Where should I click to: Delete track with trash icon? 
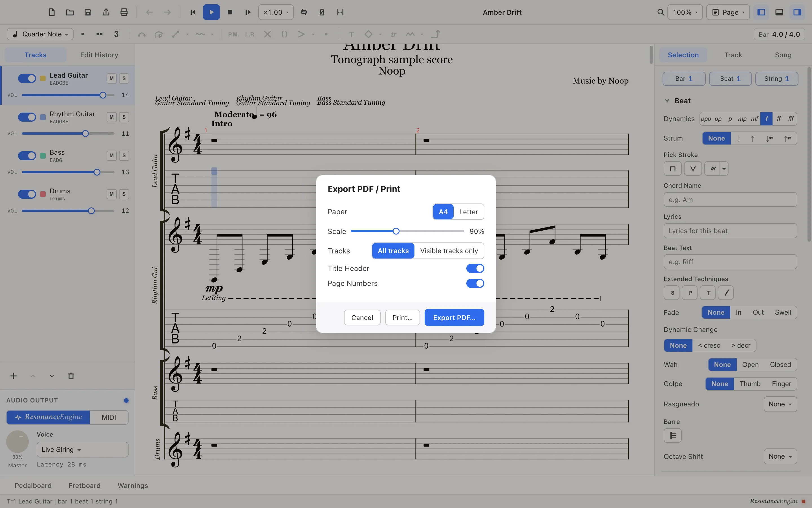pyautogui.click(x=71, y=376)
